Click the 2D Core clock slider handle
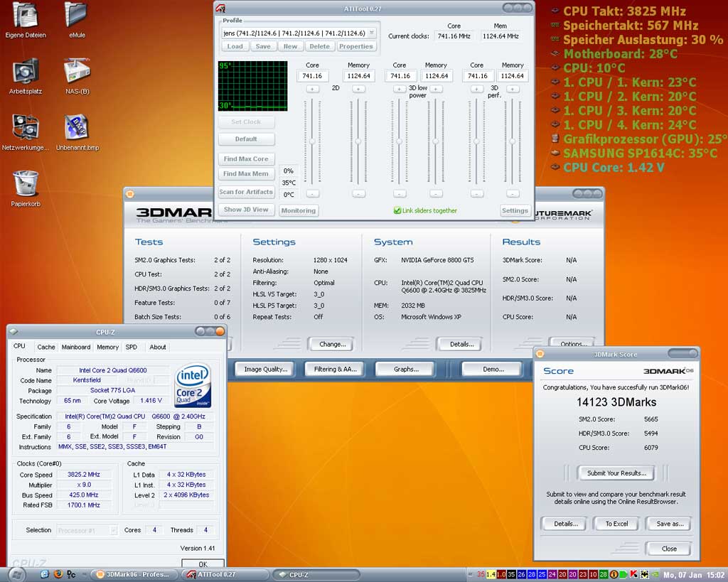This screenshot has height=582, width=728. (x=313, y=141)
